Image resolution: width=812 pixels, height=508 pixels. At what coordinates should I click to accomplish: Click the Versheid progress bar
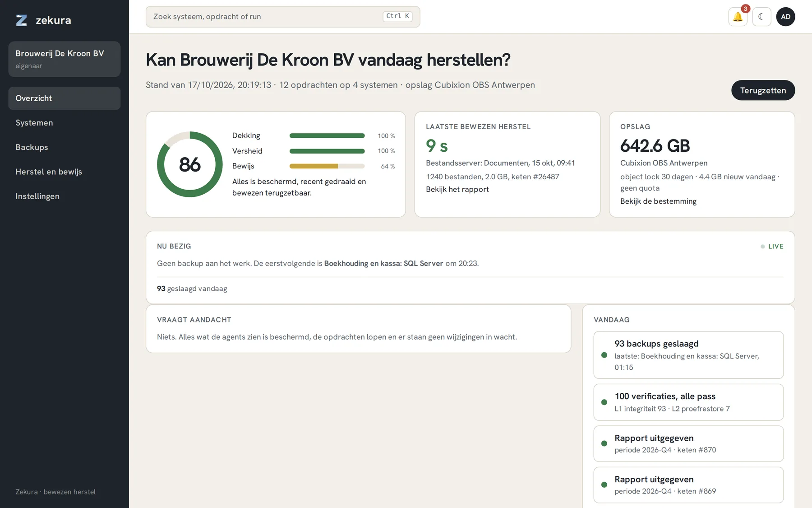[x=327, y=151]
